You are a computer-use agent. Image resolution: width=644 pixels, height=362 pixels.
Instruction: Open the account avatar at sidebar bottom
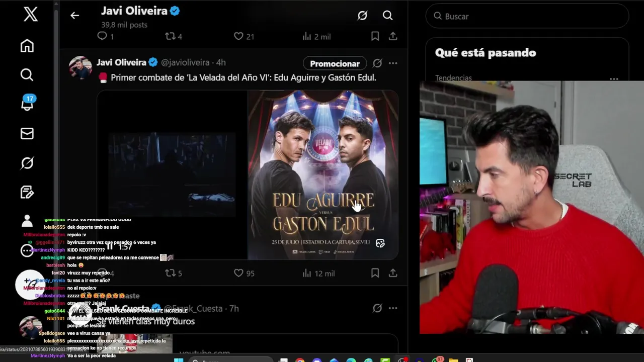click(x=30, y=327)
